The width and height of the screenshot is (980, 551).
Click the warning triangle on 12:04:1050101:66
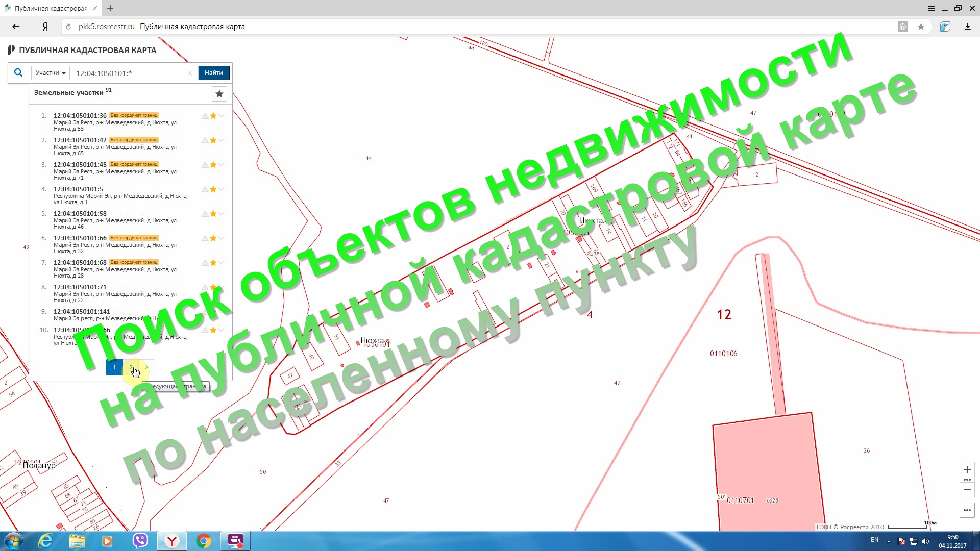click(x=205, y=238)
